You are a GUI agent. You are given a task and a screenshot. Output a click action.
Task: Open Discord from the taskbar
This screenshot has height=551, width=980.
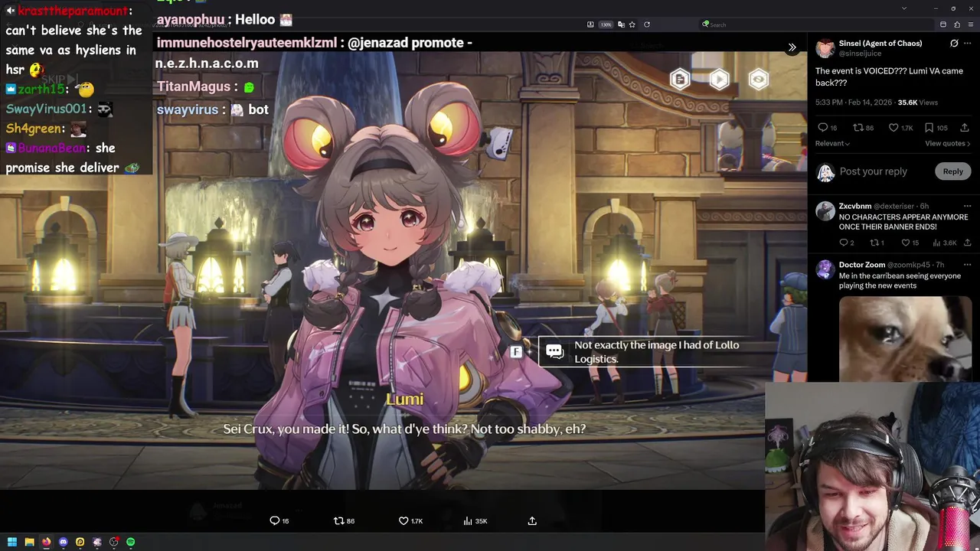click(x=63, y=542)
